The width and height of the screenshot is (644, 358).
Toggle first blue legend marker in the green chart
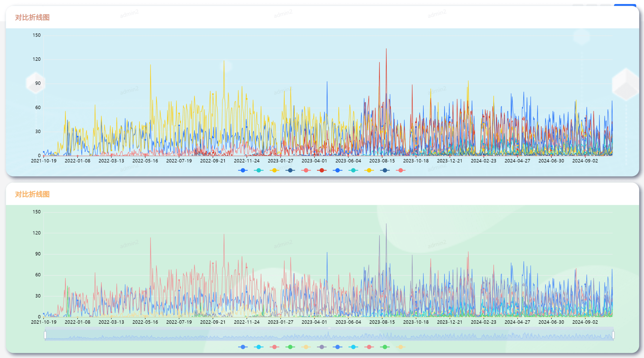pos(243,347)
